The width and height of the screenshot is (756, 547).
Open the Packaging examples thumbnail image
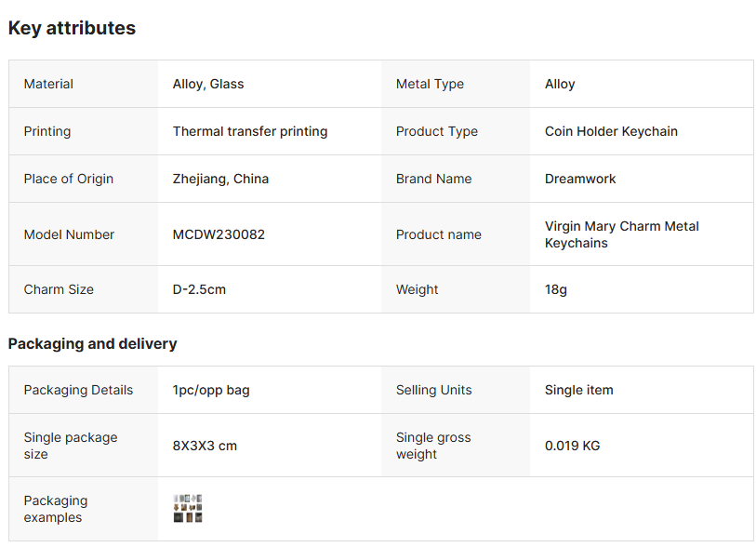coord(188,509)
